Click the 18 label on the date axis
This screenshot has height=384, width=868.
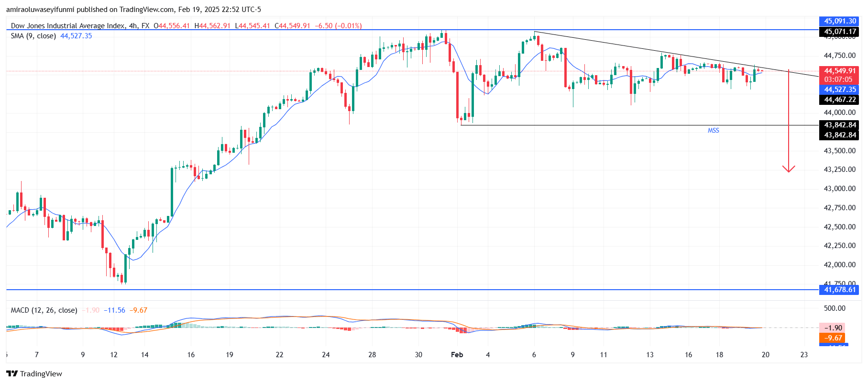pos(719,355)
